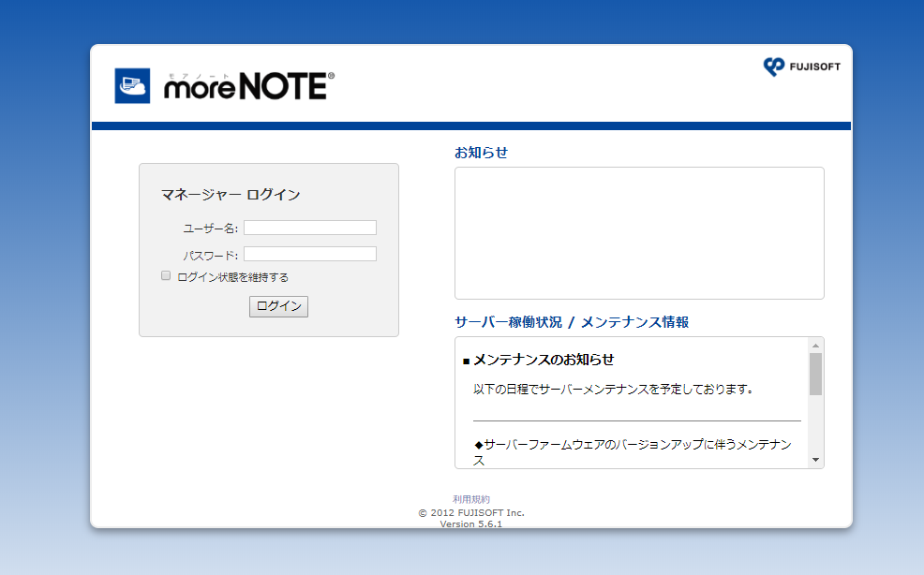
Task: Click © 2012 FUJISOFT Inc. text
Action: tap(471, 512)
